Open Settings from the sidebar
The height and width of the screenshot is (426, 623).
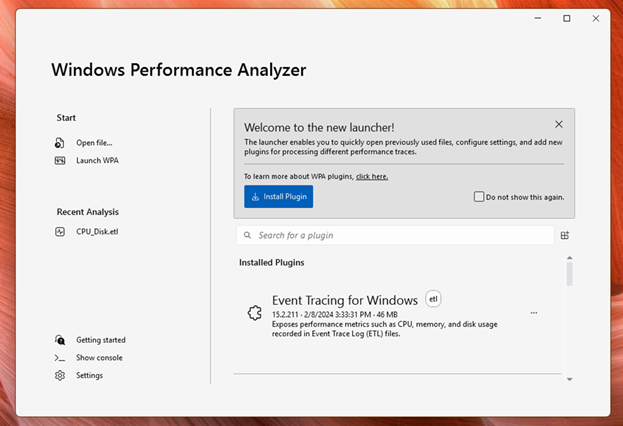89,376
